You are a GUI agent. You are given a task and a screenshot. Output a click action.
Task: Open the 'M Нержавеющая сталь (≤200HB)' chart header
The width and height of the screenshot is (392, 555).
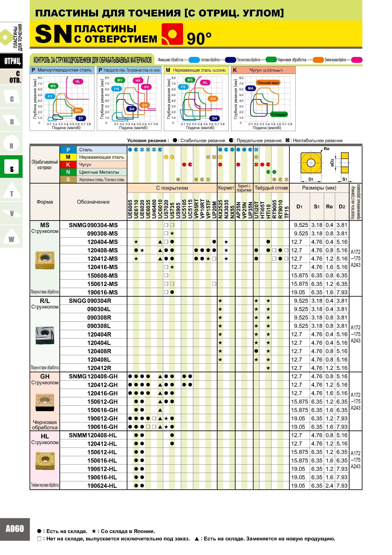click(196, 70)
